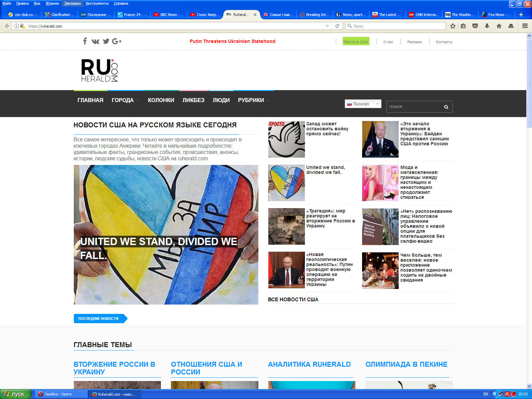The image size is (532, 399).
Task: Expand the РУБРИКИ menu arrow
Action: [x=268, y=100]
